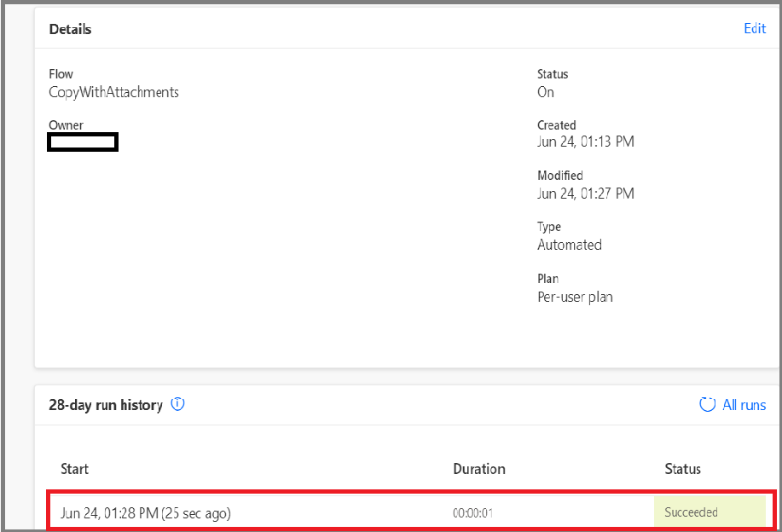Viewport: 782px width, 532px height.
Task: Click the run history info tooltip icon
Action: click(x=177, y=405)
